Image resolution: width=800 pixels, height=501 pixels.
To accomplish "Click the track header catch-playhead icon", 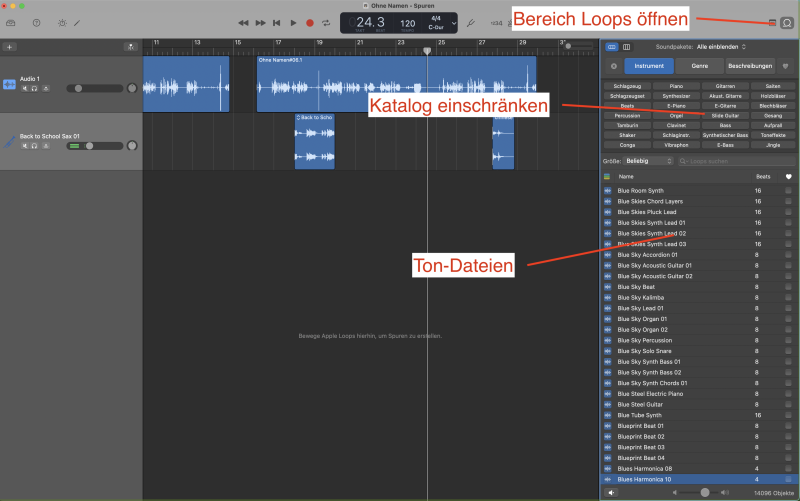I will (x=131, y=47).
